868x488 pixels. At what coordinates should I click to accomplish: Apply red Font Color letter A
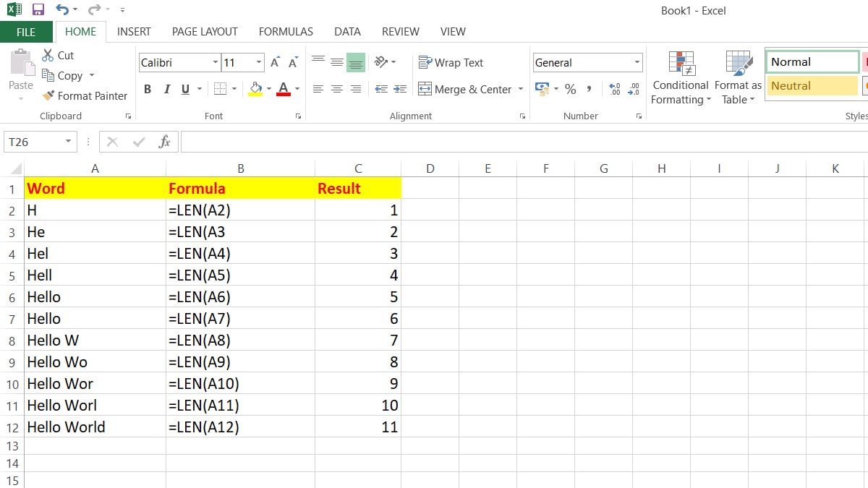click(x=284, y=89)
